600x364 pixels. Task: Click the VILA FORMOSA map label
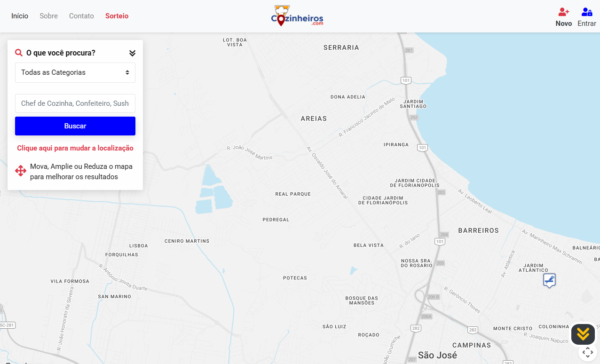tap(70, 281)
